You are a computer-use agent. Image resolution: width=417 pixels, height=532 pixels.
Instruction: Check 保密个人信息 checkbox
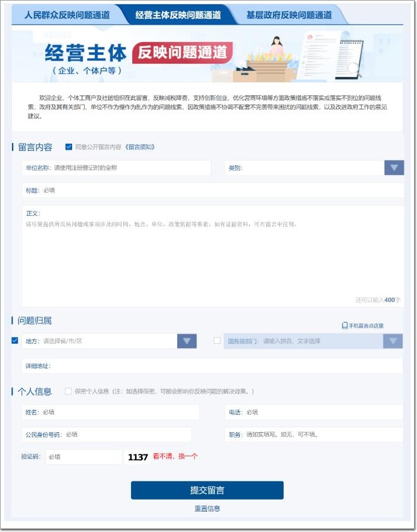coord(68,391)
